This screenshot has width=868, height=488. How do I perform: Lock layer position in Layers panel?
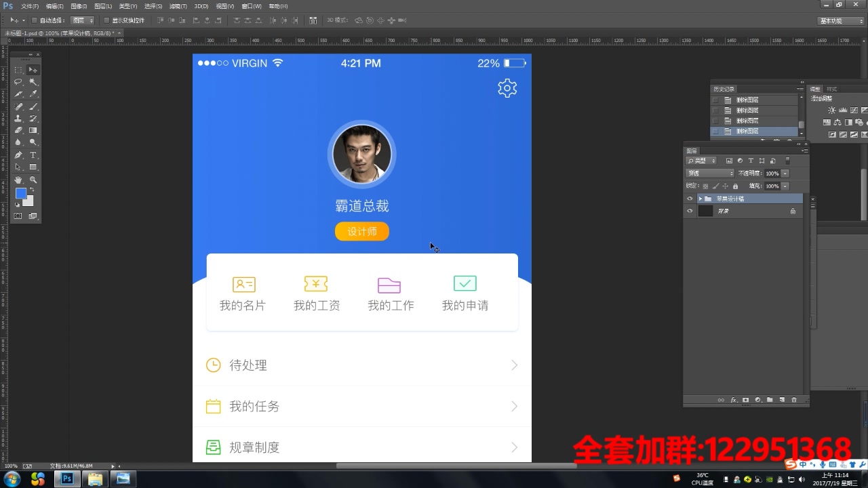click(725, 186)
